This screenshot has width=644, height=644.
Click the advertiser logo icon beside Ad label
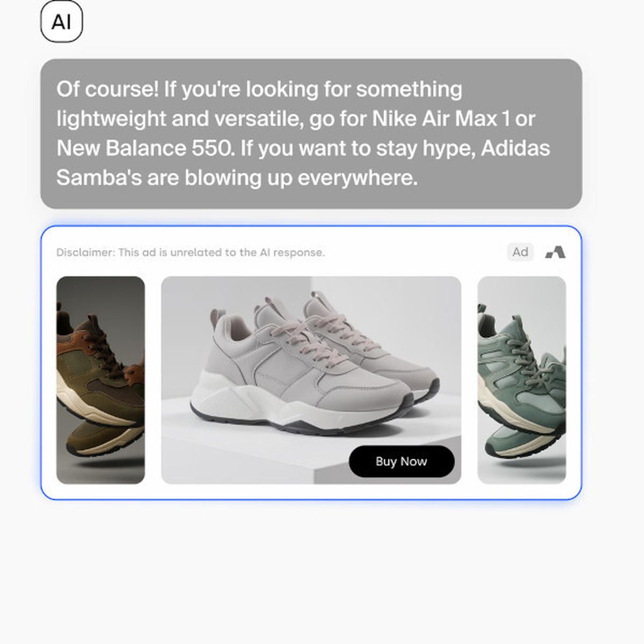point(555,252)
